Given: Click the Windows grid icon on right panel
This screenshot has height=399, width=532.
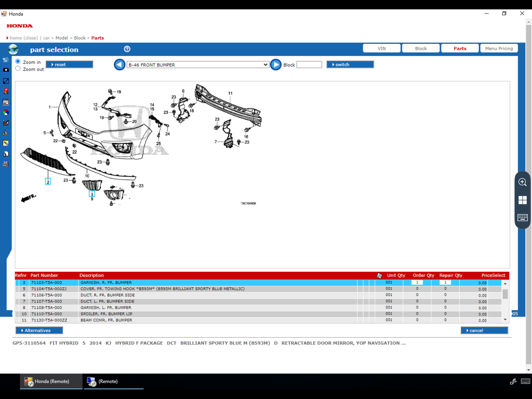Looking at the screenshot, I should 522,200.
